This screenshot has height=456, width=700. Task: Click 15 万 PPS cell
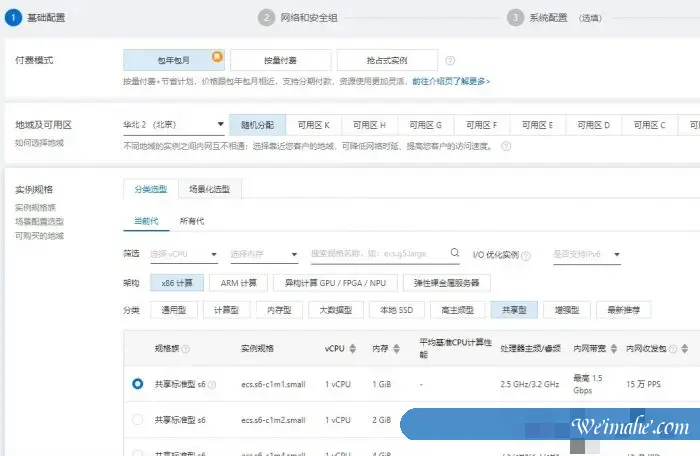[643, 384]
